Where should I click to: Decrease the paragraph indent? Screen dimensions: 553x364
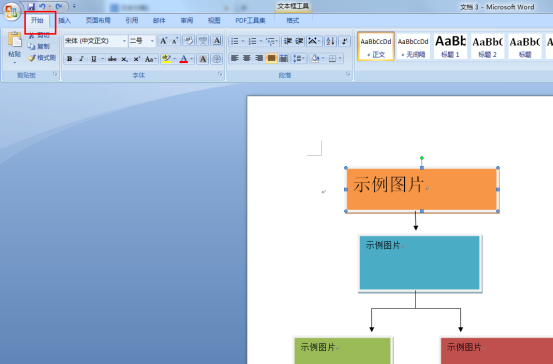[x=288, y=41]
